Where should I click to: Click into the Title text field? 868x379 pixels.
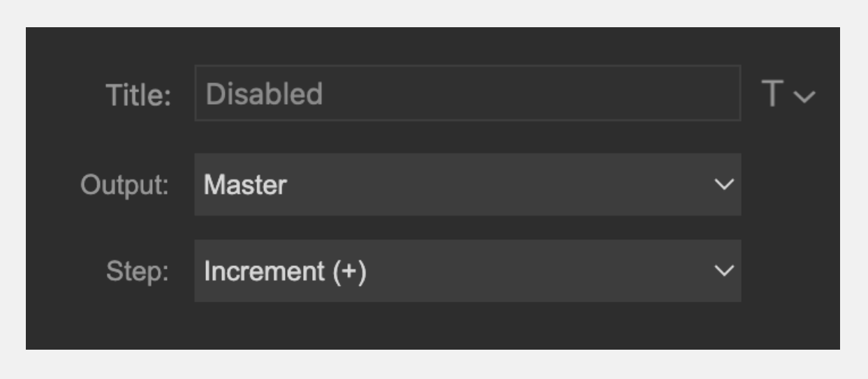point(467,93)
